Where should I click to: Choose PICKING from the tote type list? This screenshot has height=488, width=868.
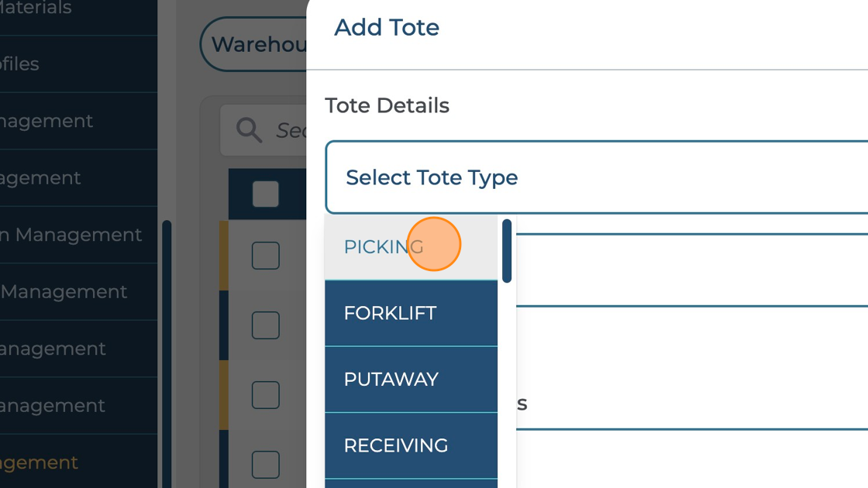click(x=384, y=247)
